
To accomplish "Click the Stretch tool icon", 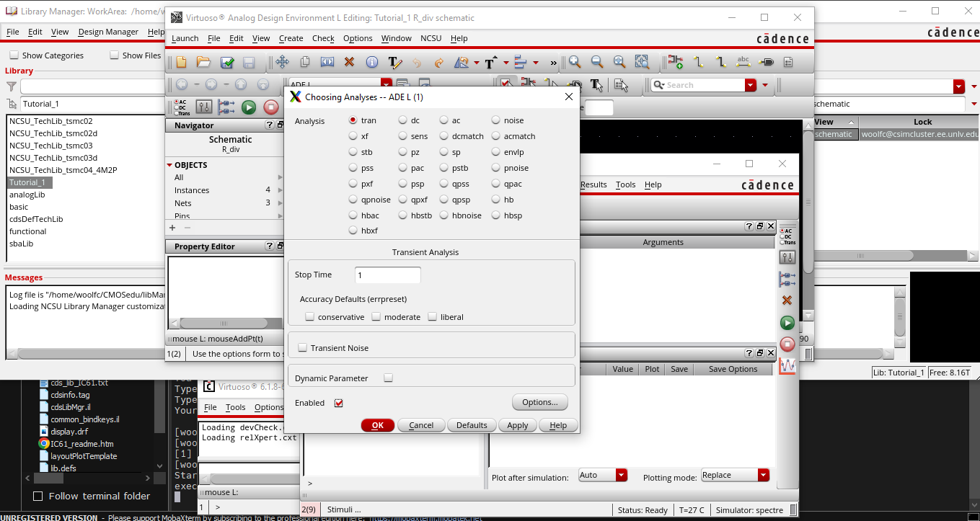I will coord(327,63).
